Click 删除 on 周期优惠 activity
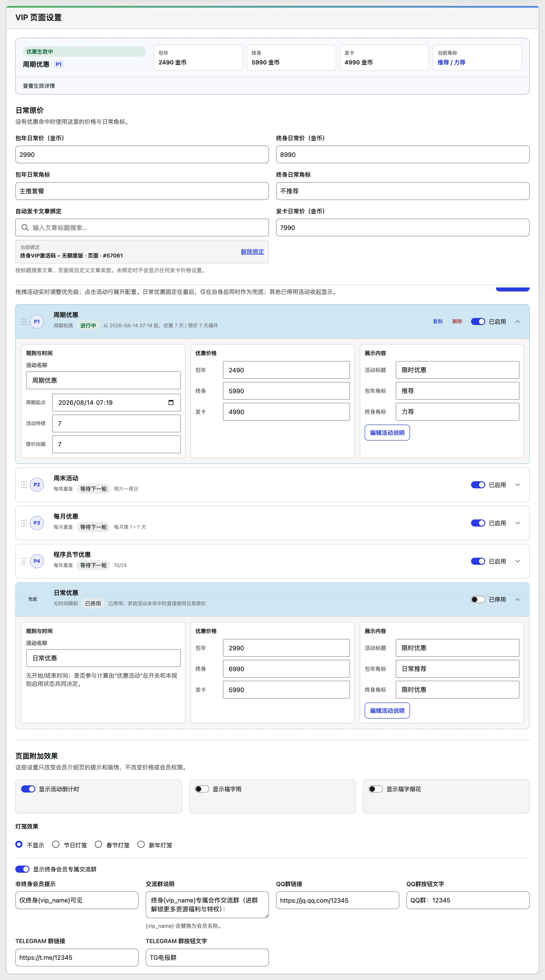This screenshot has width=545, height=980. click(x=457, y=321)
